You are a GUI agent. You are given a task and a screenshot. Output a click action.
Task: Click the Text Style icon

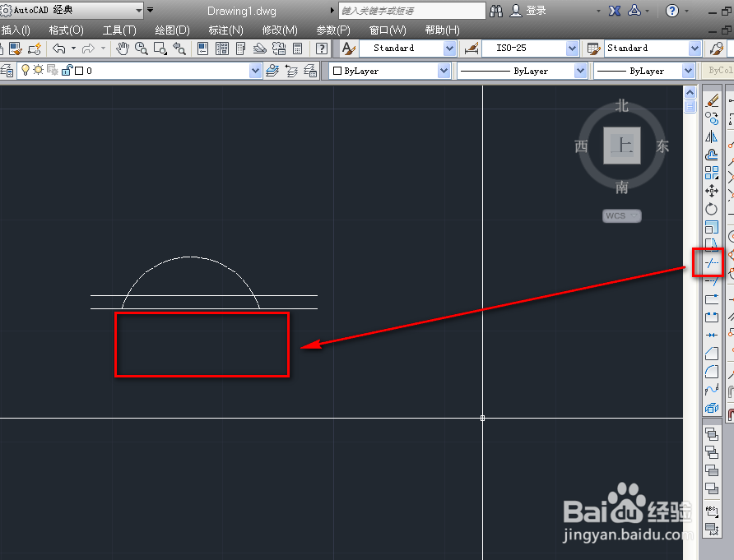coord(348,49)
